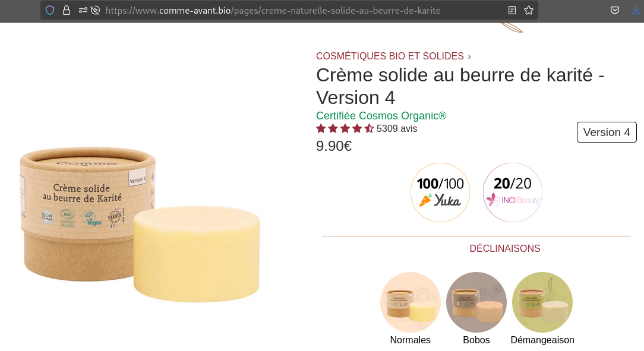Click the tracking protection shield icon
This screenshot has width=644, height=351.
tap(50, 10)
